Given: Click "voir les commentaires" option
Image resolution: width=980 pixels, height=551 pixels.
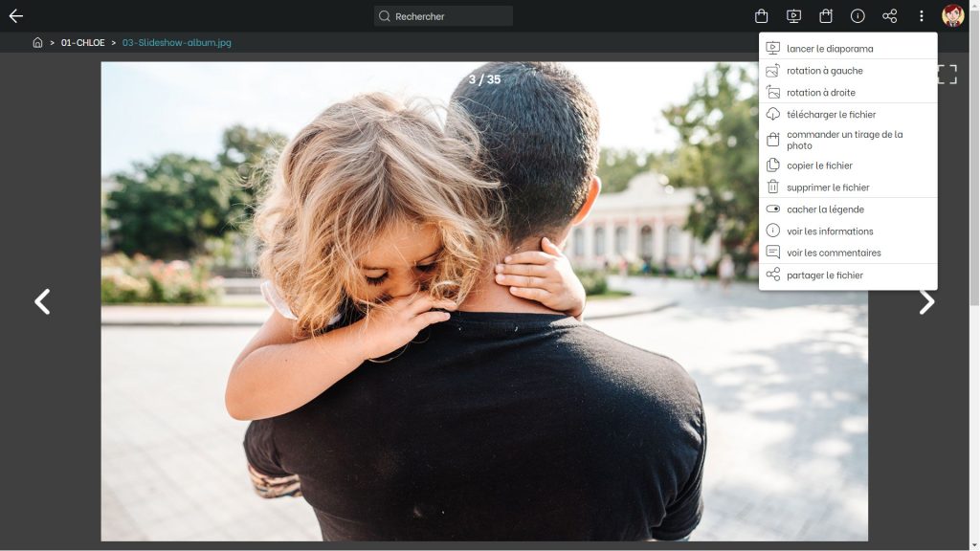Looking at the screenshot, I should pyautogui.click(x=833, y=253).
